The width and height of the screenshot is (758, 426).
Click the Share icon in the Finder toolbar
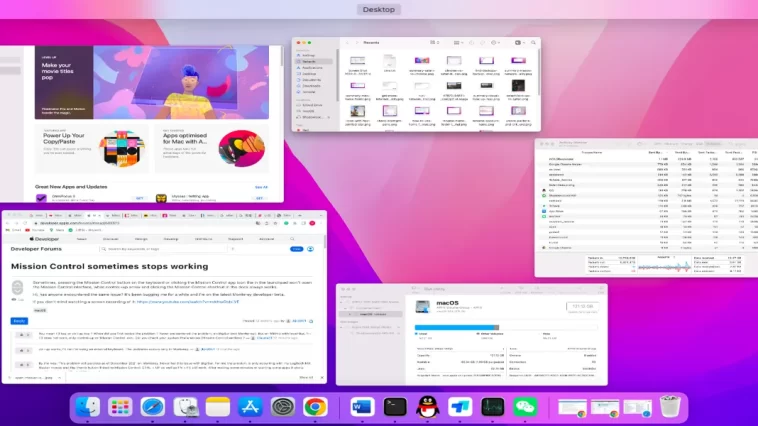tap(471, 43)
